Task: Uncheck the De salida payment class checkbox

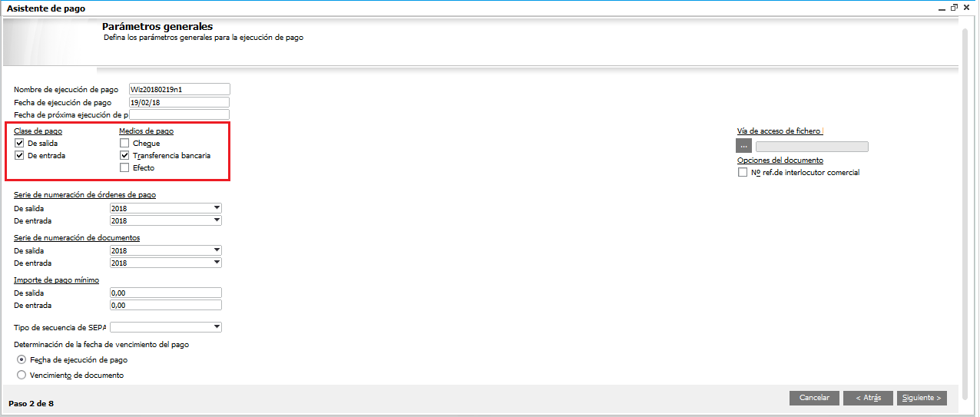Action: click(x=19, y=143)
